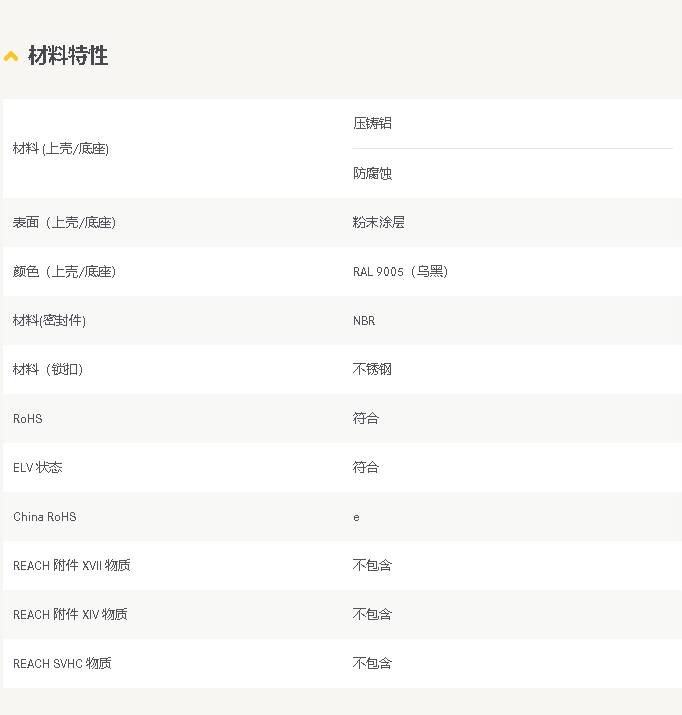The image size is (682, 715).
Task: Click the 材料特性 section heading
Action: [68, 56]
